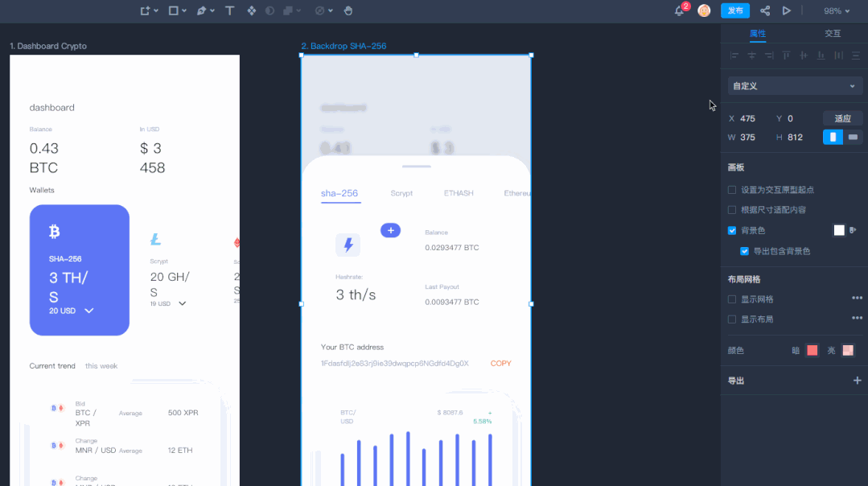Click the Bitcoin icon on SHA-256 card
The height and width of the screenshot is (486, 868).
click(x=54, y=232)
